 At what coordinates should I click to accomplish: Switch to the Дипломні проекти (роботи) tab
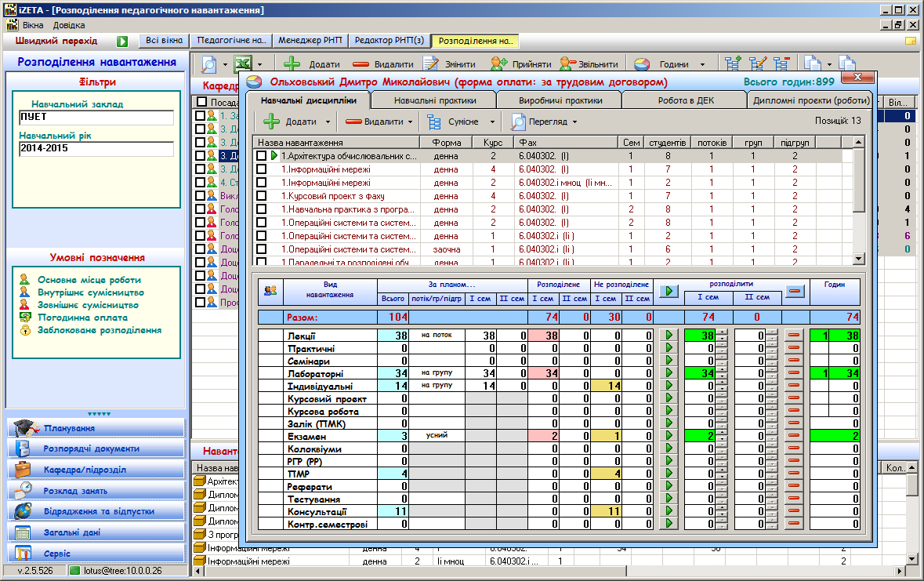(811, 100)
